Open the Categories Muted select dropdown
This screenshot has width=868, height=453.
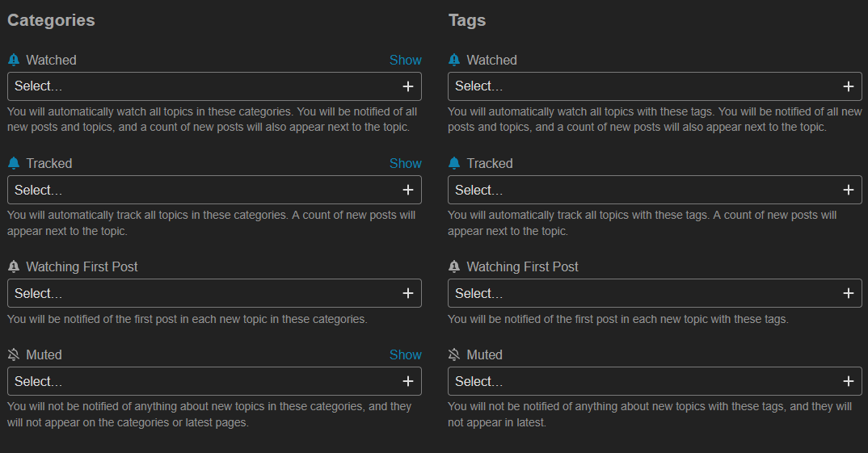[x=214, y=381]
